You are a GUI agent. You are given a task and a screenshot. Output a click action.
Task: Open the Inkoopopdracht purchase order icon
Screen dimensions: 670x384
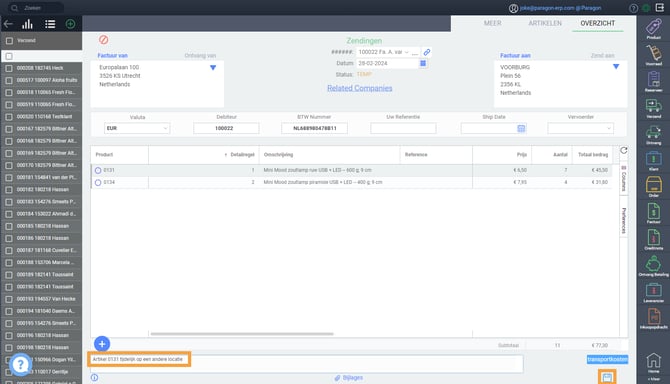coord(653,318)
